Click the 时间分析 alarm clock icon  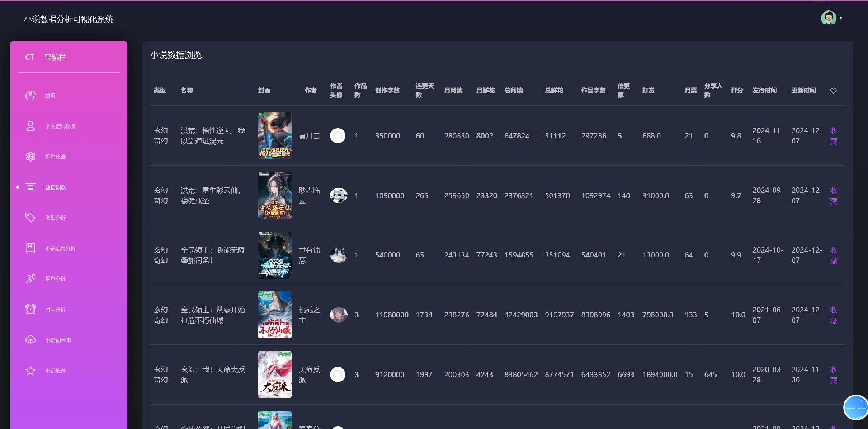(x=30, y=309)
